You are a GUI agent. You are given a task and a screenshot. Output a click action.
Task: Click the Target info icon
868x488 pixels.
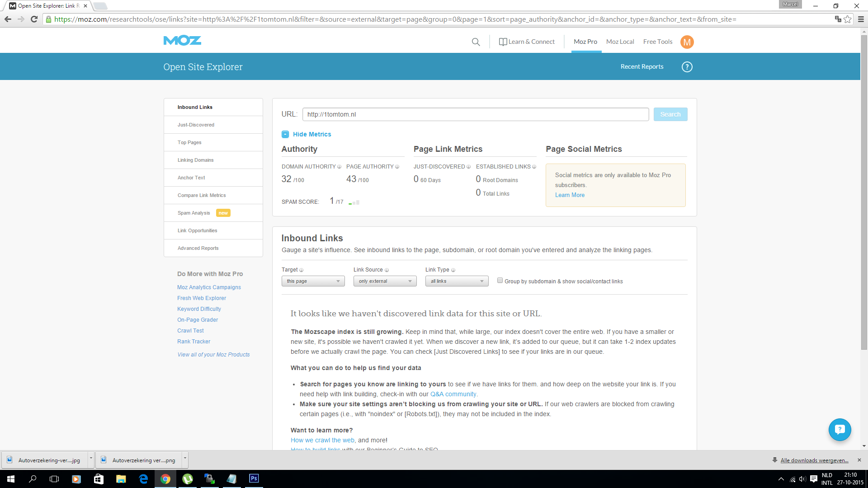point(302,270)
